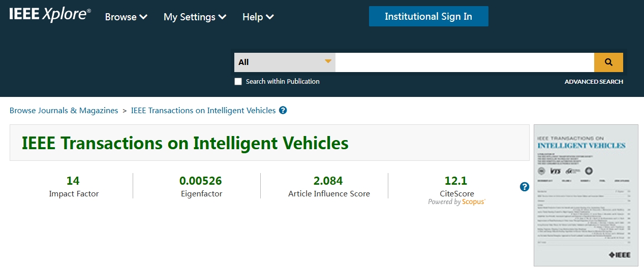Click Institutional Sign In button
Screen dimensions: 644x271
coord(428,16)
